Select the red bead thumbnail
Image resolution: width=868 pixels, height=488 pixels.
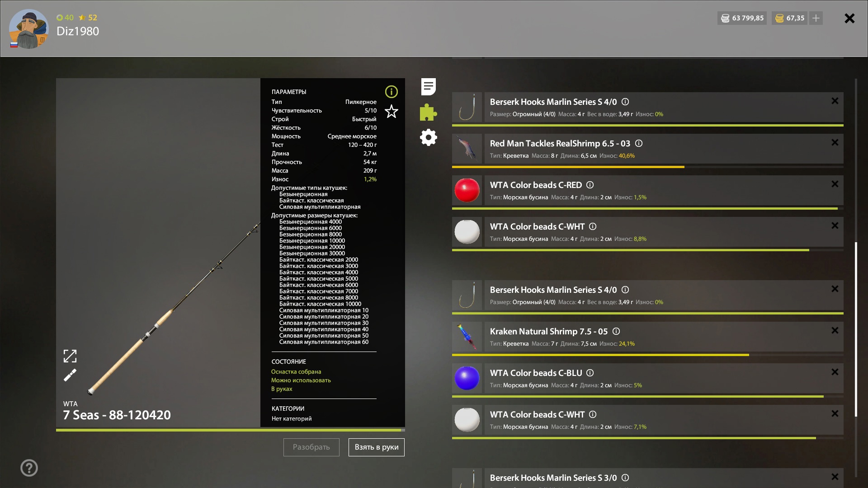[x=467, y=190]
